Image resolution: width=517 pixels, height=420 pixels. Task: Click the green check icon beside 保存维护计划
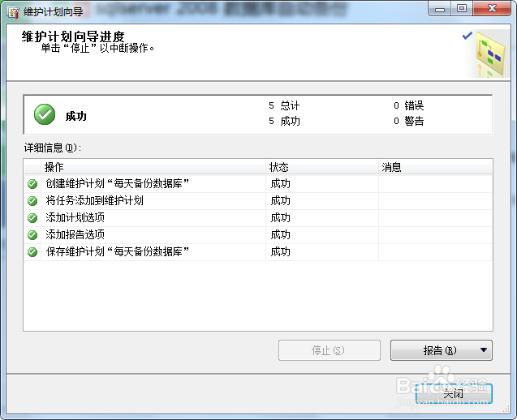click(32, 252)
